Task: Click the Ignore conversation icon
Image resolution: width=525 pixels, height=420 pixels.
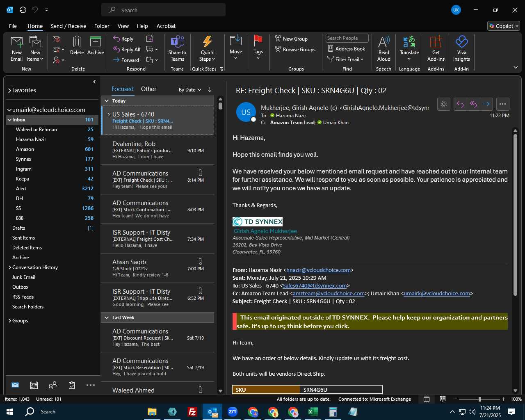Action: (x=56, y=39)
